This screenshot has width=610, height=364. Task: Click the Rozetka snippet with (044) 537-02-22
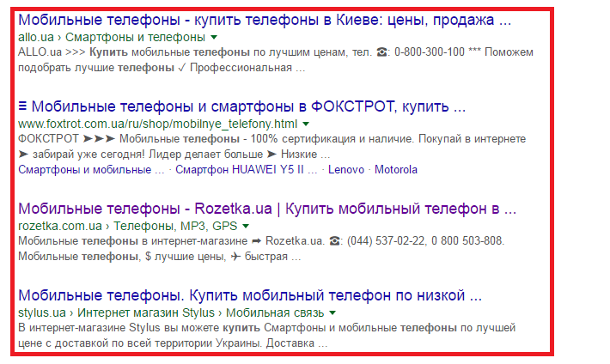click(x=261, y=249)
